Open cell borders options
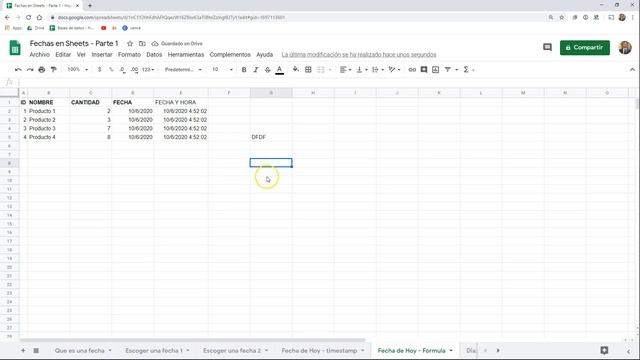The image size is (640, 360). coord(308,70)
